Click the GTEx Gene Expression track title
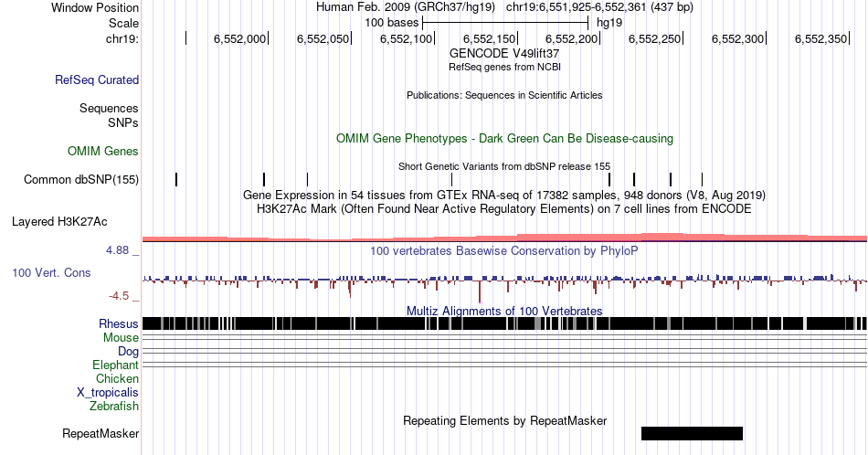The height and width of the screenshot is (455, 868). tap(504, 195)
